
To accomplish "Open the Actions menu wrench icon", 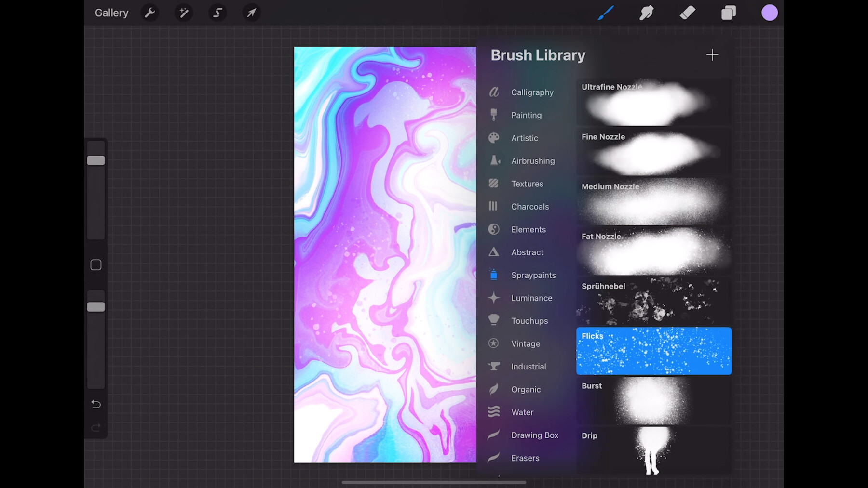I will (149, 13).
